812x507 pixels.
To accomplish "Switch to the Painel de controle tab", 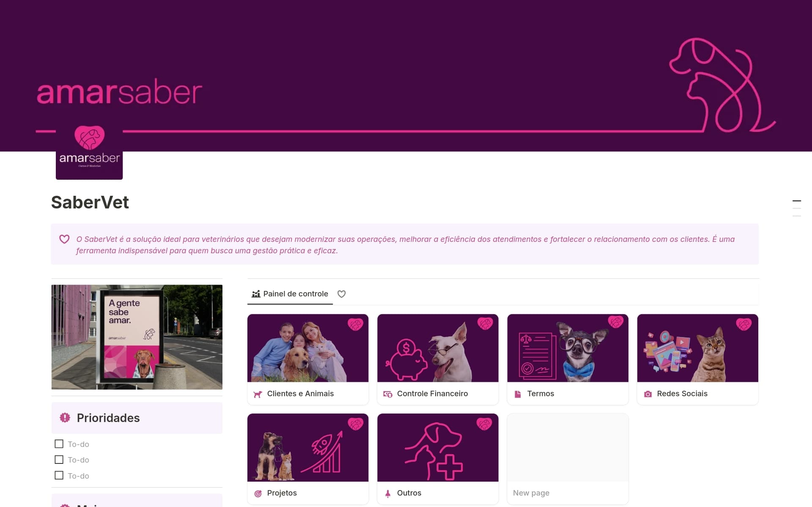I will (x=290, y=294).
